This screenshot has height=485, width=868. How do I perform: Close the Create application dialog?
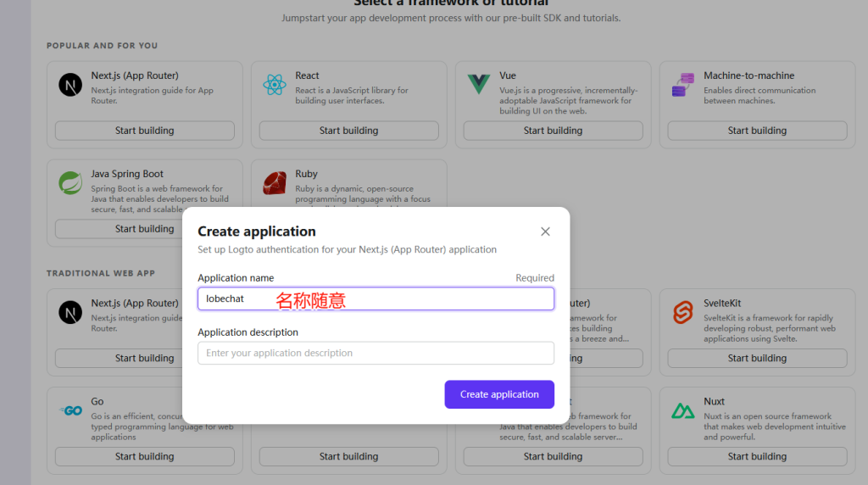pos(545,231)
